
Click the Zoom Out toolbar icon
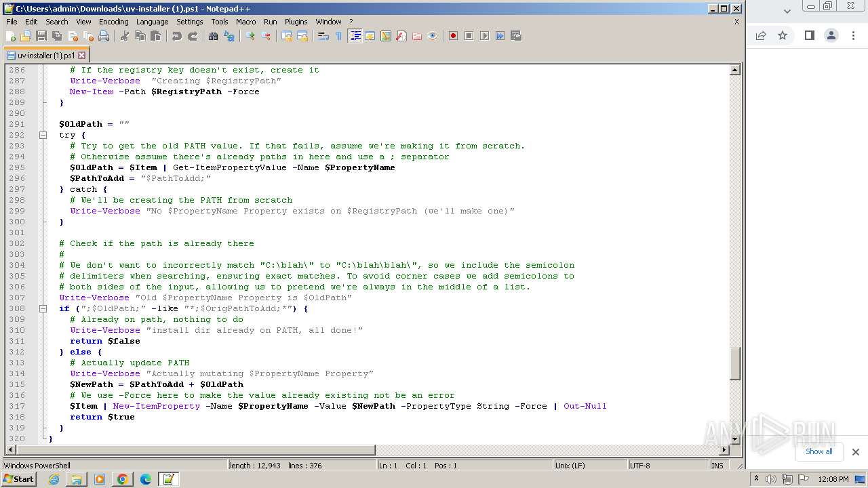[x=266, y=36]
